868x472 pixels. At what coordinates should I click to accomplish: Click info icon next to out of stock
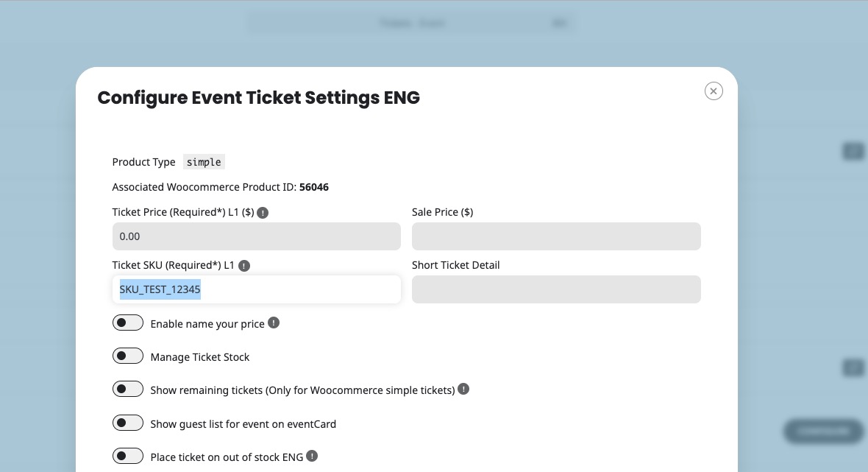click(x=312, y=456)
